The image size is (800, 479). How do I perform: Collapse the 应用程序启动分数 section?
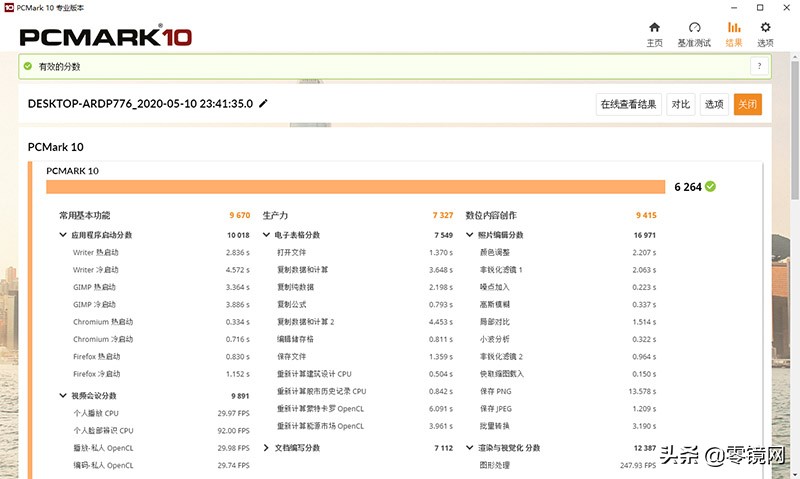point(63,235)
